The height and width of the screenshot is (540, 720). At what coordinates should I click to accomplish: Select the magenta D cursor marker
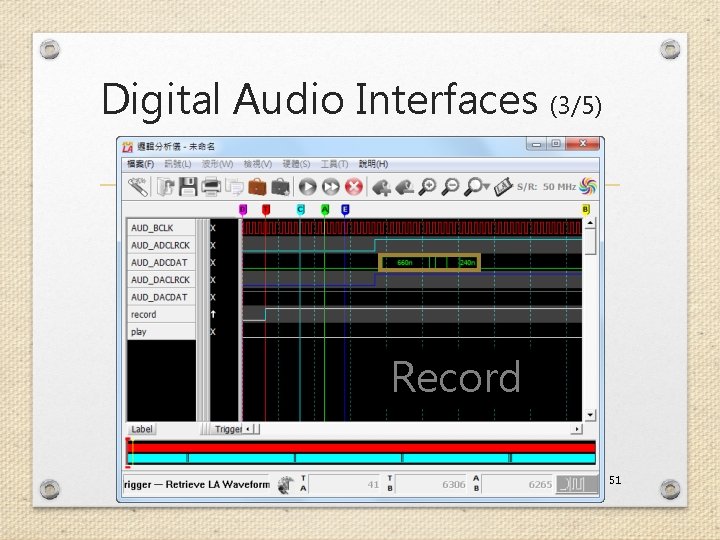(x=243, y=210)
